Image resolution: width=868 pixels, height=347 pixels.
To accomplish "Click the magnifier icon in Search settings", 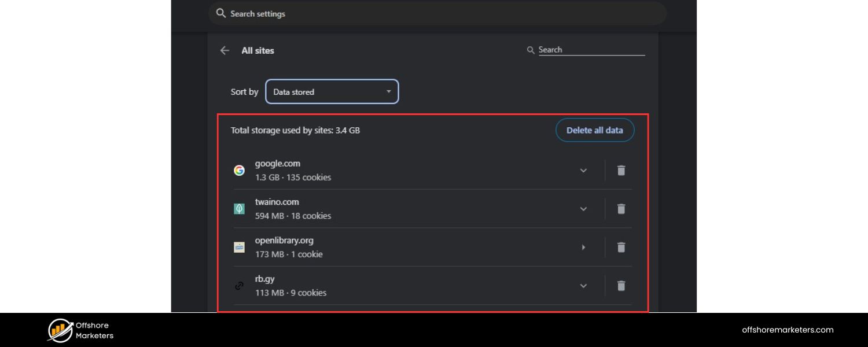I will click(x=220, y=13).
